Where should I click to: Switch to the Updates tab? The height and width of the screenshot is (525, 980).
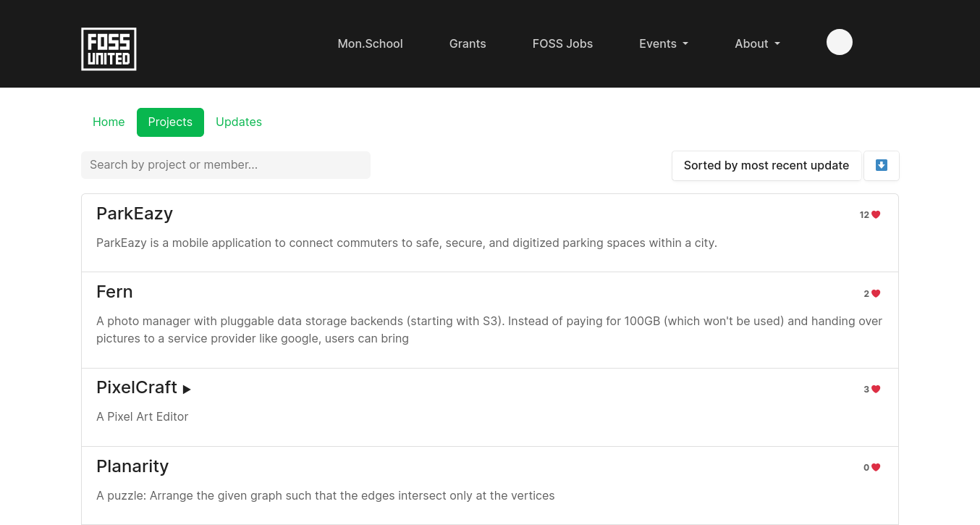coord(239,122)
